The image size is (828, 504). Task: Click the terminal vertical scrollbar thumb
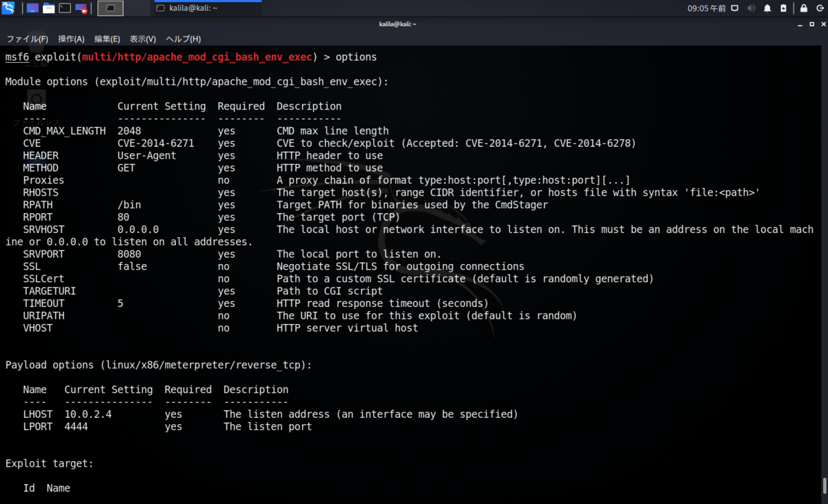point(825,486)
